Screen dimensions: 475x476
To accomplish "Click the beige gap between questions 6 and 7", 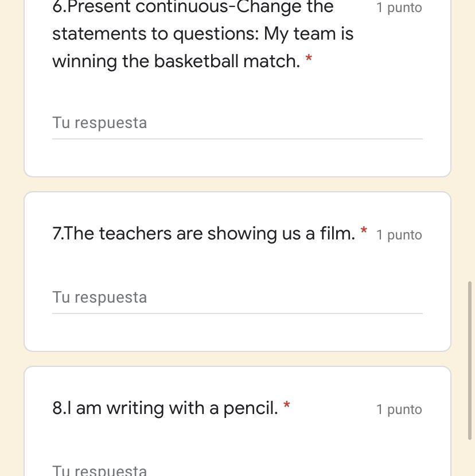I will click(x=237, y=184).
